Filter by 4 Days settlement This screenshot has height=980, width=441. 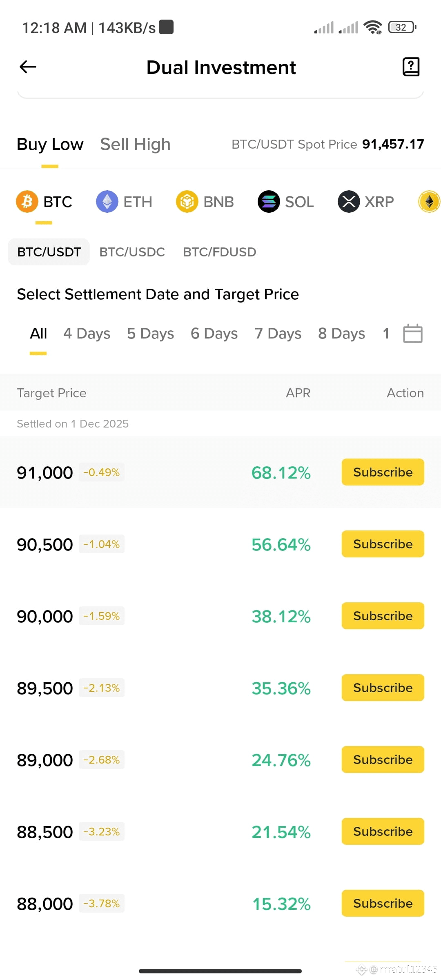click(x=87, y=334)
